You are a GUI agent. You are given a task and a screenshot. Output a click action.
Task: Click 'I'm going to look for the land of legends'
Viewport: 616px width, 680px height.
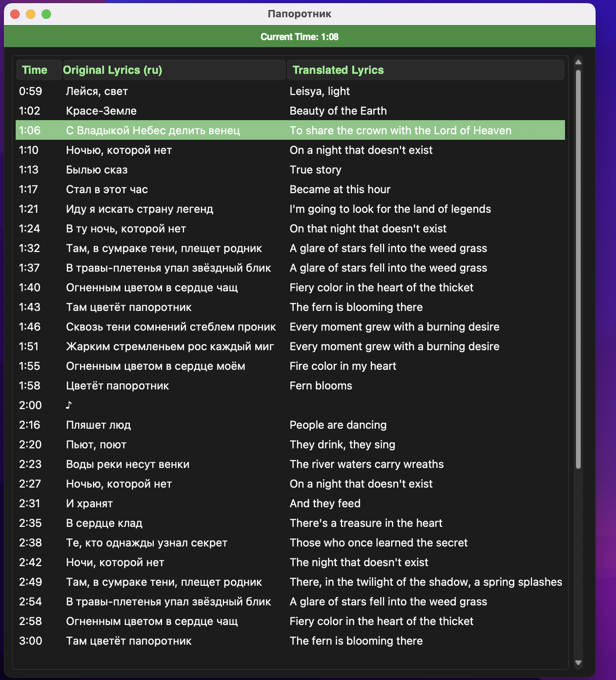click(x=390, y=209)
